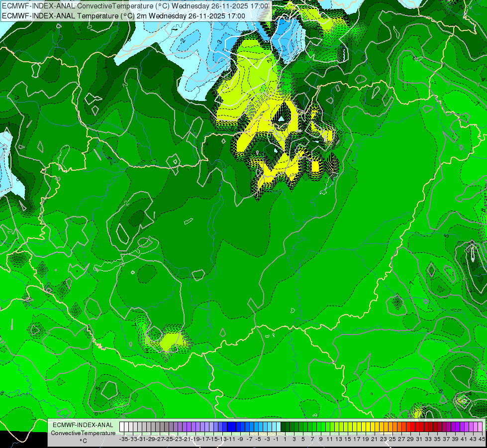Viewport: 487px width, 448px height.
Task: Click the legend caption 'ConvectiveTemperature'
Action: (x=83, y=433)
